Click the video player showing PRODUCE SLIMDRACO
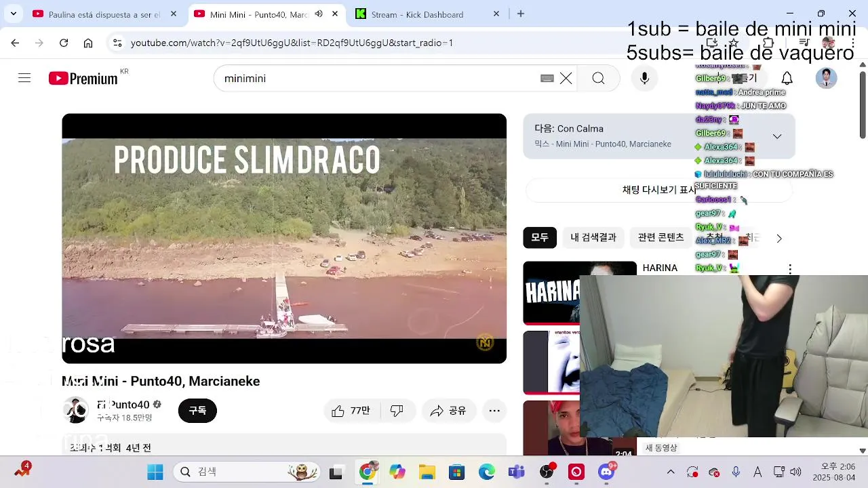The image size is (868, 488). click(x=284, y=239)
